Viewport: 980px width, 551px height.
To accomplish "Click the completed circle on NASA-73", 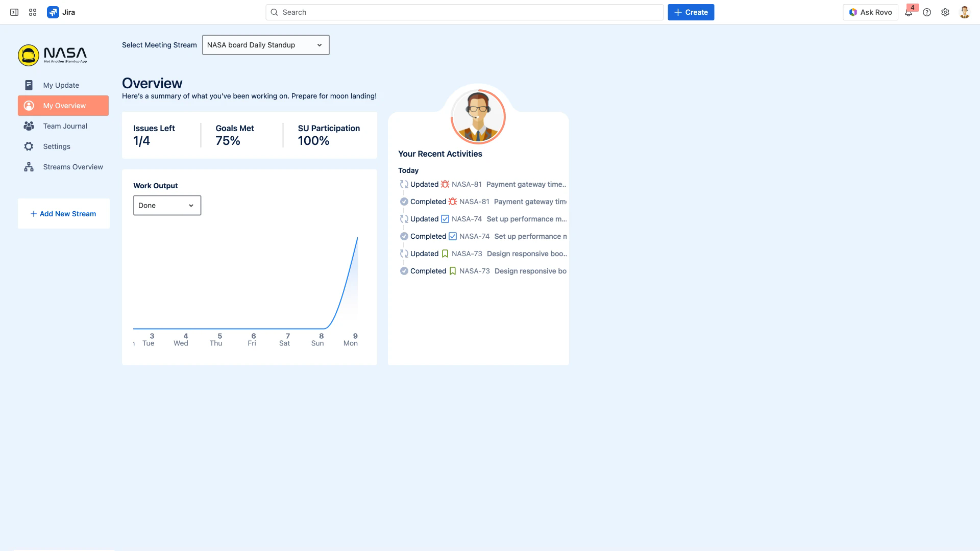I will [404, 271].
